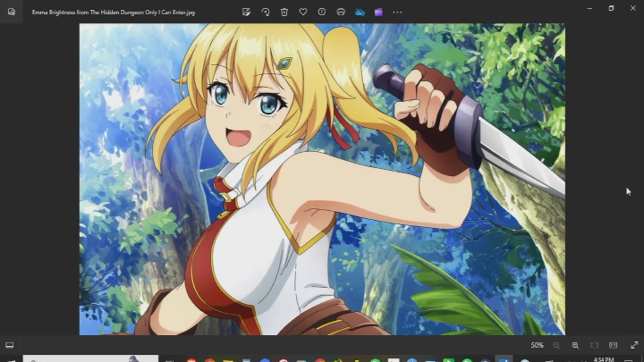Viewport: 644px width, 362px height.
Task: Open the purple Clipchamp icon
Action: [x=378, y=12]
